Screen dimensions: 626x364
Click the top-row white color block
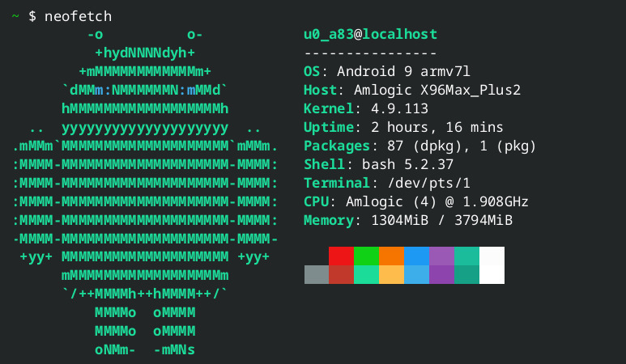tap(492, 256)
